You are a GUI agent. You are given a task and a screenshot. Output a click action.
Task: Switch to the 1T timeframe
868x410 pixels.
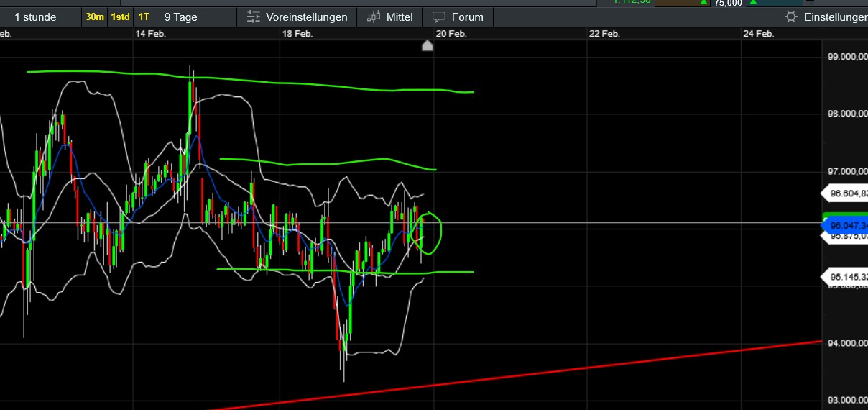144,17
